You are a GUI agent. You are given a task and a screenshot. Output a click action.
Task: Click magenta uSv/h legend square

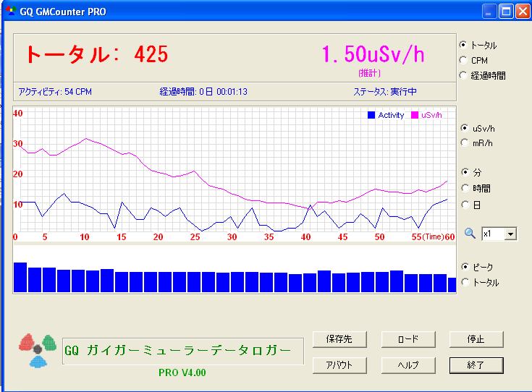click(415, 115)
